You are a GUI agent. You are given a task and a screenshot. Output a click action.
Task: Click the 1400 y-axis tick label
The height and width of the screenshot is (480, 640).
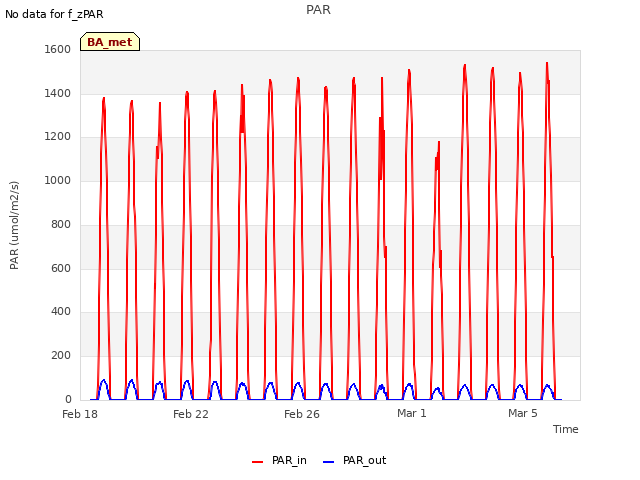pyautogui.click(x=58, y=93)
